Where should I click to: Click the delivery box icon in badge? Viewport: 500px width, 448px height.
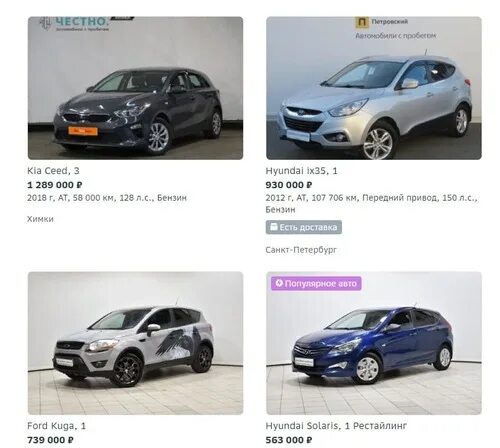[274, 227]
